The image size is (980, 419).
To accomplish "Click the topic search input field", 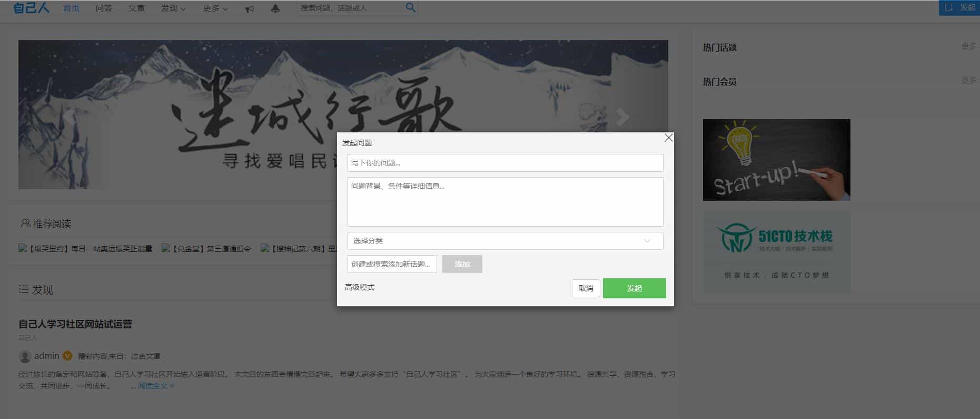I will pyautogui.click(x=392, y=264).
